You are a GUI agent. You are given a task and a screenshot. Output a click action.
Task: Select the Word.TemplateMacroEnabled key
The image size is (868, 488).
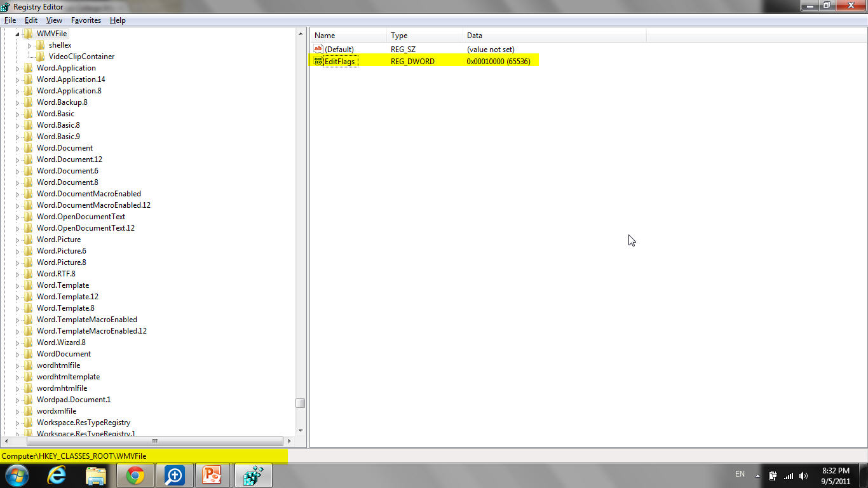coord(87,320)
